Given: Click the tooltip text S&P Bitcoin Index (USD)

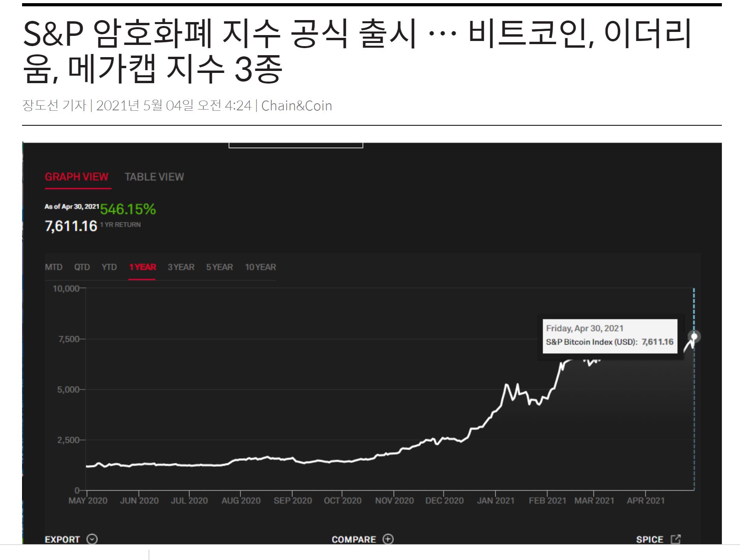Looking at the screenshot, I should (x=591, y=342).
